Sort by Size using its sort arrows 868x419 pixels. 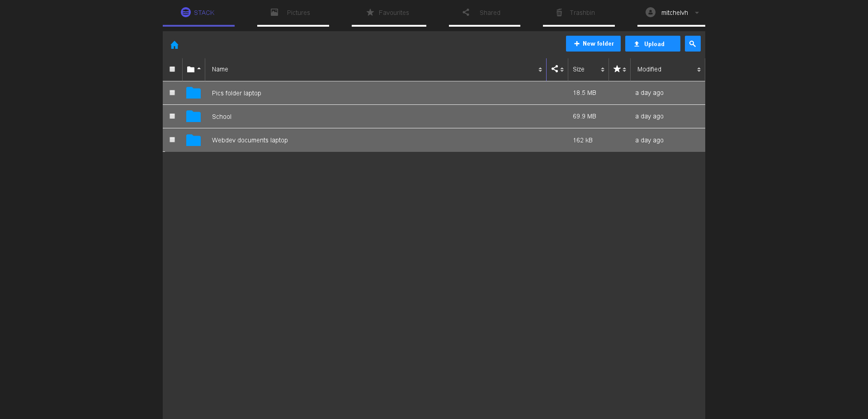[x=602, y=69]
